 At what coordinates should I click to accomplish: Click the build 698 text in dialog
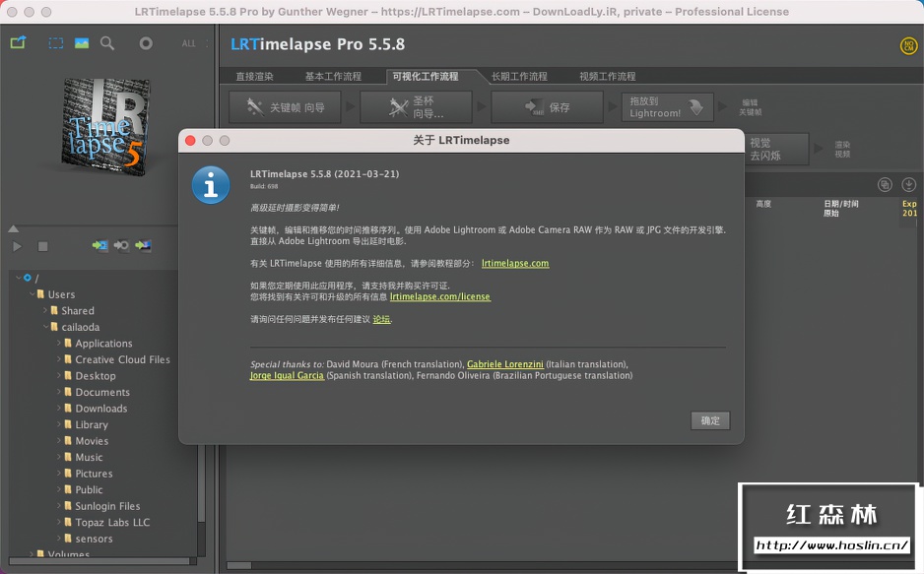pos(264,187)
